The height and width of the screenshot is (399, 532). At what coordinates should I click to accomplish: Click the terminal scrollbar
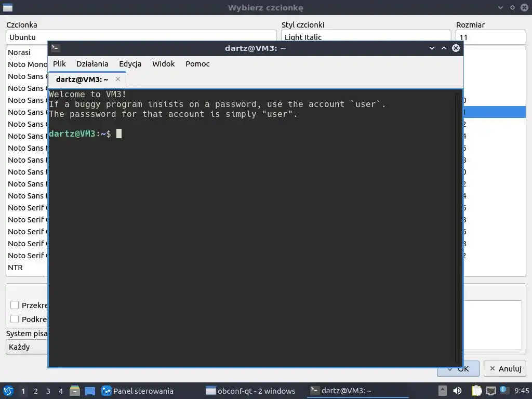[458, 228]
